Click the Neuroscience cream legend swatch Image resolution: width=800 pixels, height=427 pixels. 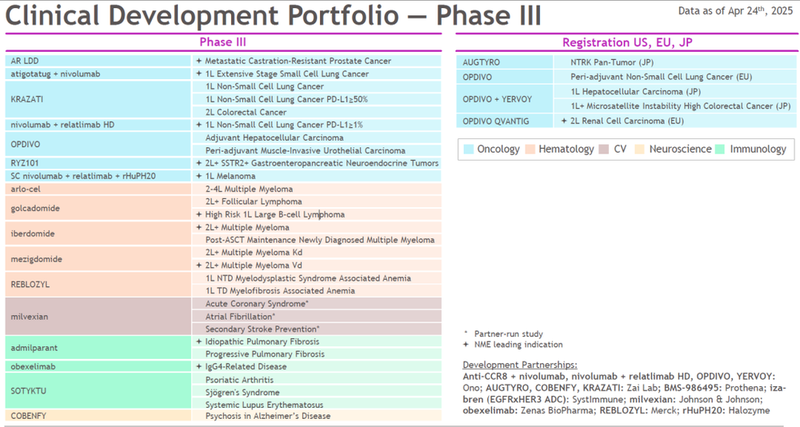pyautogui.click(x=640, y=149)
